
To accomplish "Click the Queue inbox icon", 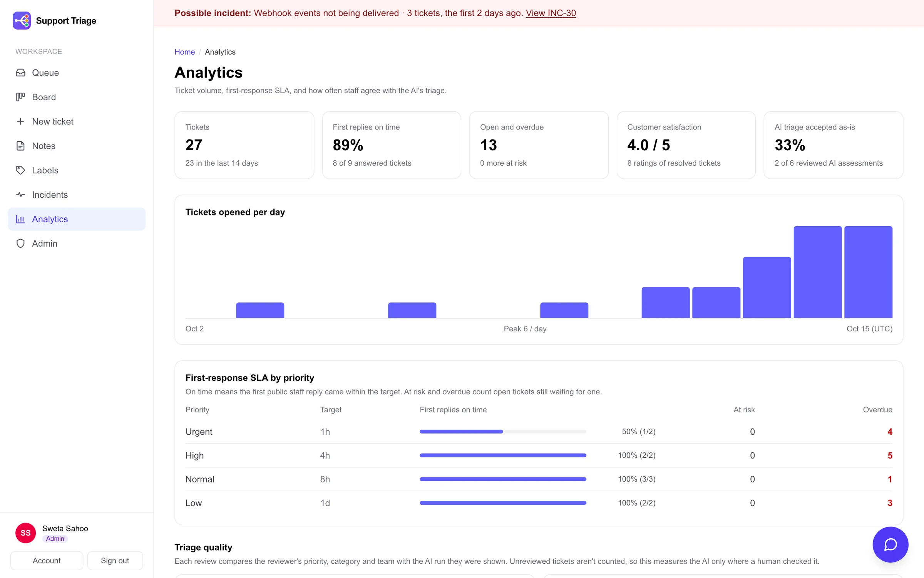I will point(20,73).
